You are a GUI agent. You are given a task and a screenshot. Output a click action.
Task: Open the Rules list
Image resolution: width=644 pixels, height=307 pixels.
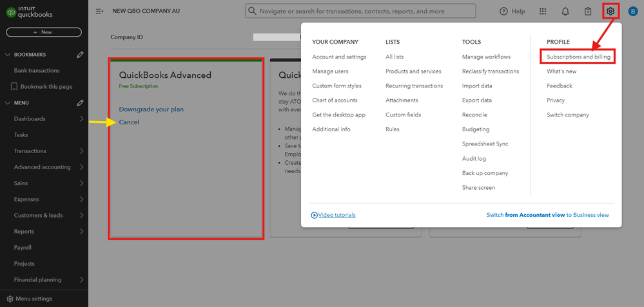[392, 129]
